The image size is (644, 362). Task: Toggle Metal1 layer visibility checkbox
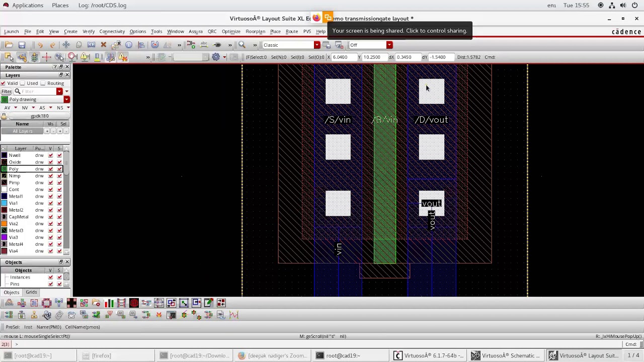(50, 196)
